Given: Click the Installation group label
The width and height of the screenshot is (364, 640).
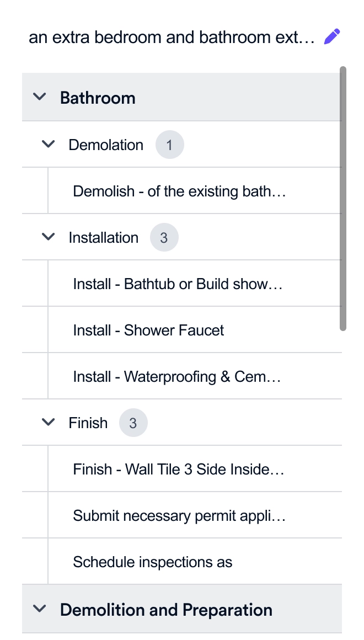Looking at the screenshot, I should (x=104, y=238).
